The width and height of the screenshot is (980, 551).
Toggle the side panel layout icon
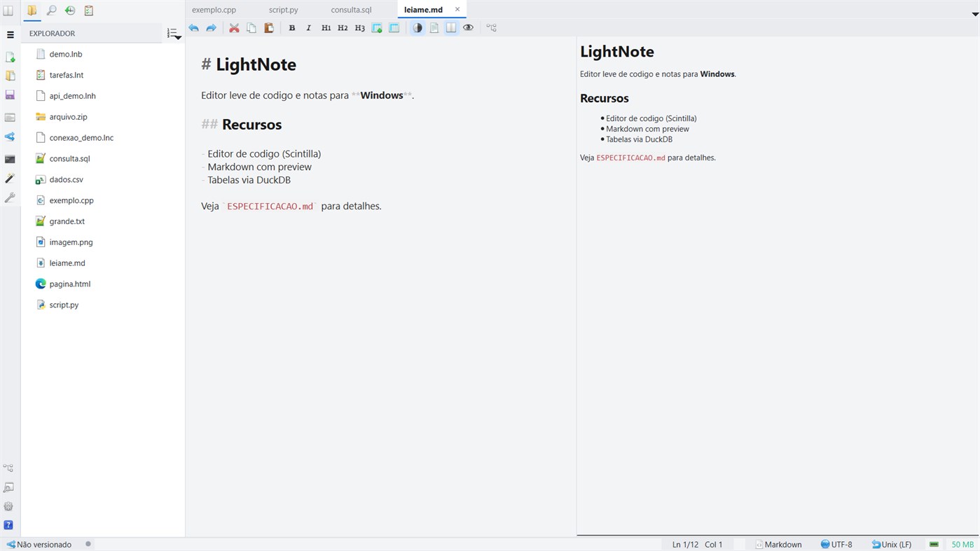[8, 11]
